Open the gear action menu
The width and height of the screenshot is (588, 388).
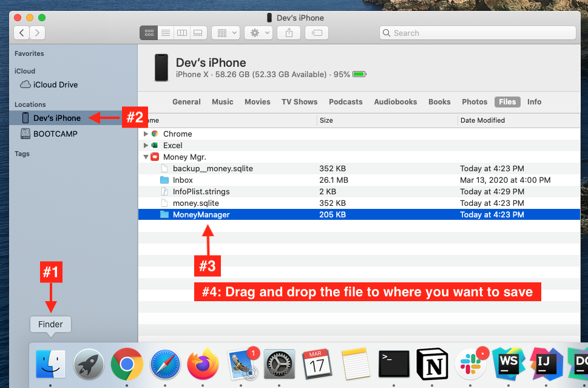tap(259, 33)
